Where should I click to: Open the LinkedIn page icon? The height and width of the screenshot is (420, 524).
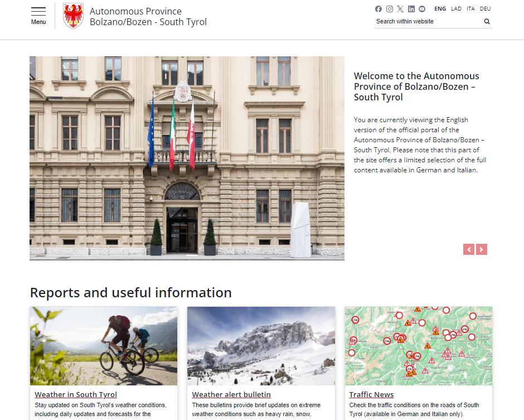point(411,9)
